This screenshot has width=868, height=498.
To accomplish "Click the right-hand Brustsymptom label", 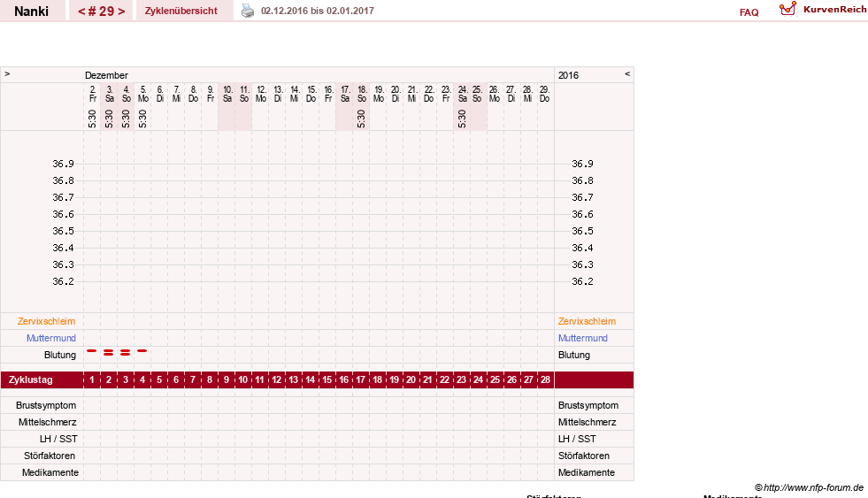I will click(588, 406).
